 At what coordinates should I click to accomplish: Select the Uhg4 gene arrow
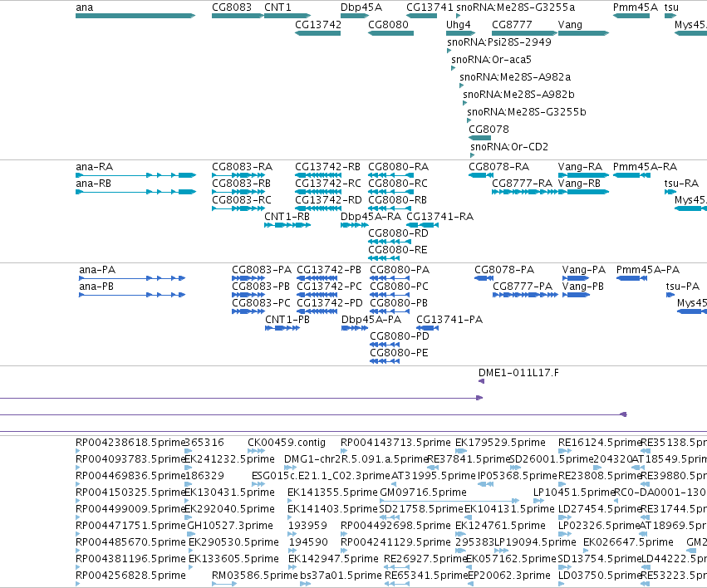461,33
